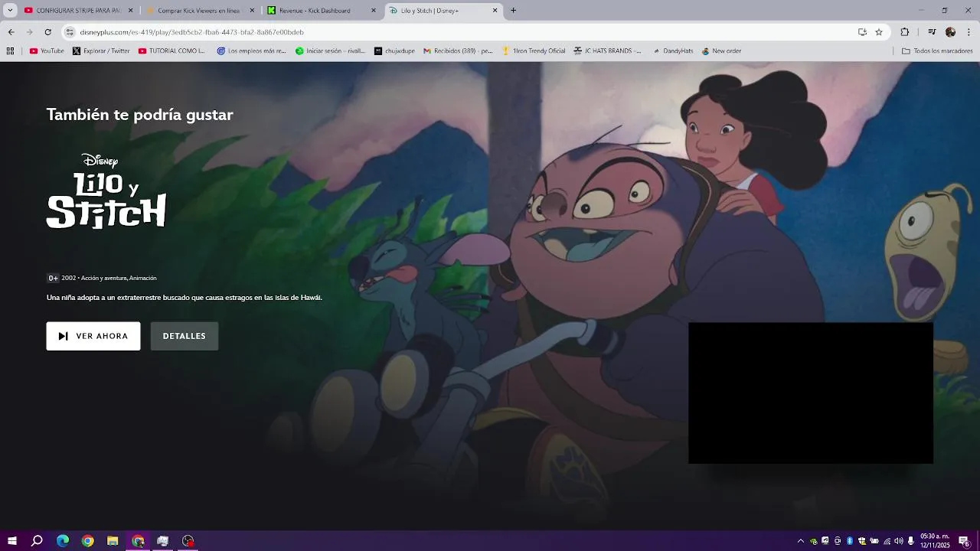Bookmark this page with the star

click(879, 32)
